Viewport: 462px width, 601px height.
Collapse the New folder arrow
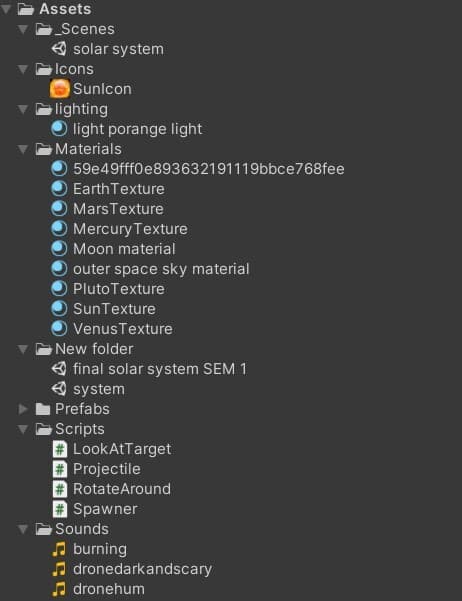(x=23, y=349)
